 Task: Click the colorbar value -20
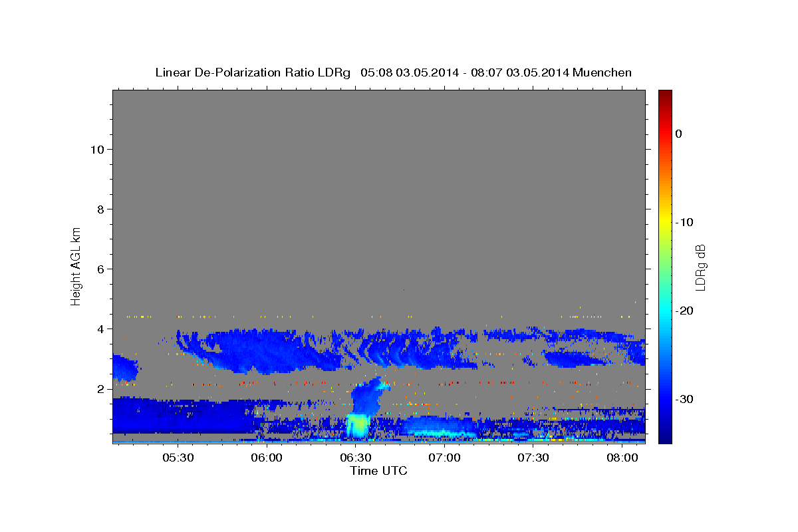click(684, 311)
